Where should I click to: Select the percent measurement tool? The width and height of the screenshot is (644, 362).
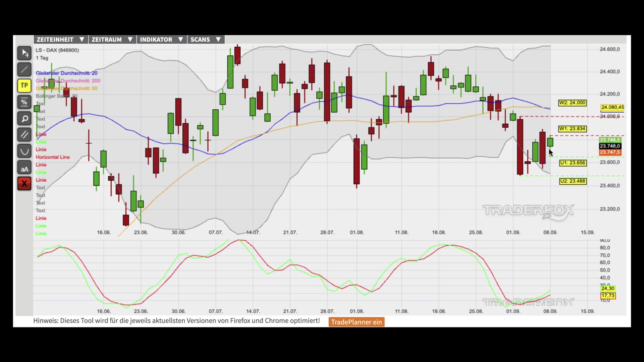pyautogui.click(x=24, y=102)
